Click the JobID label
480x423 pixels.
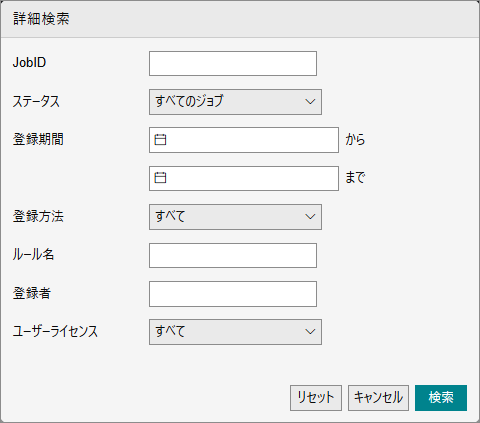tap(29, 63)
